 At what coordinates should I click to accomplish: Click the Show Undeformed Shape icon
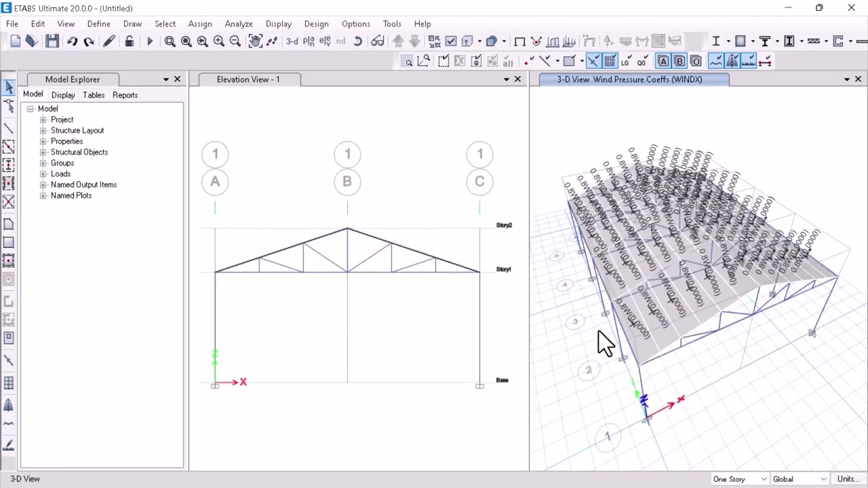(x=519, y=41)
